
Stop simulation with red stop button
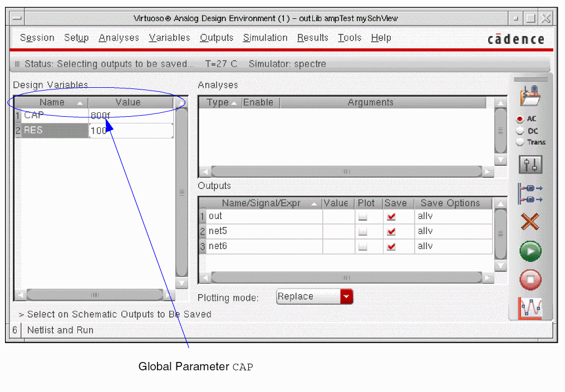click(530, 280)
